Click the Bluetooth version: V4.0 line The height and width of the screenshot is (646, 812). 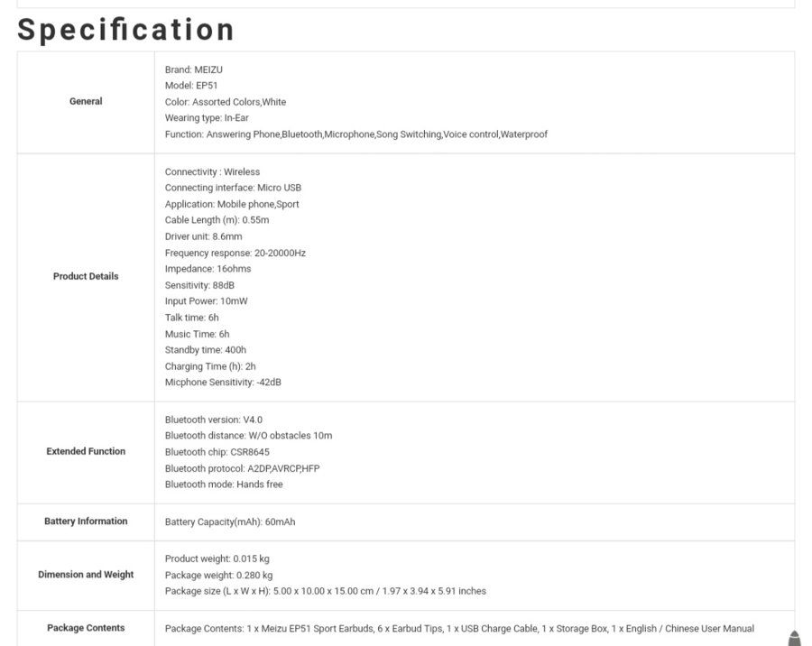[214, 420]
